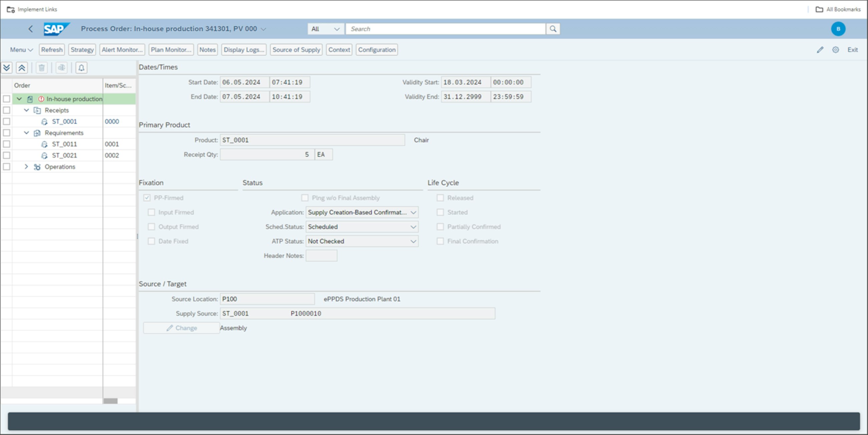Viewport: 868px width, 435px height.
Task: Select the Operations row checkbox
Action: coord(6,167)
